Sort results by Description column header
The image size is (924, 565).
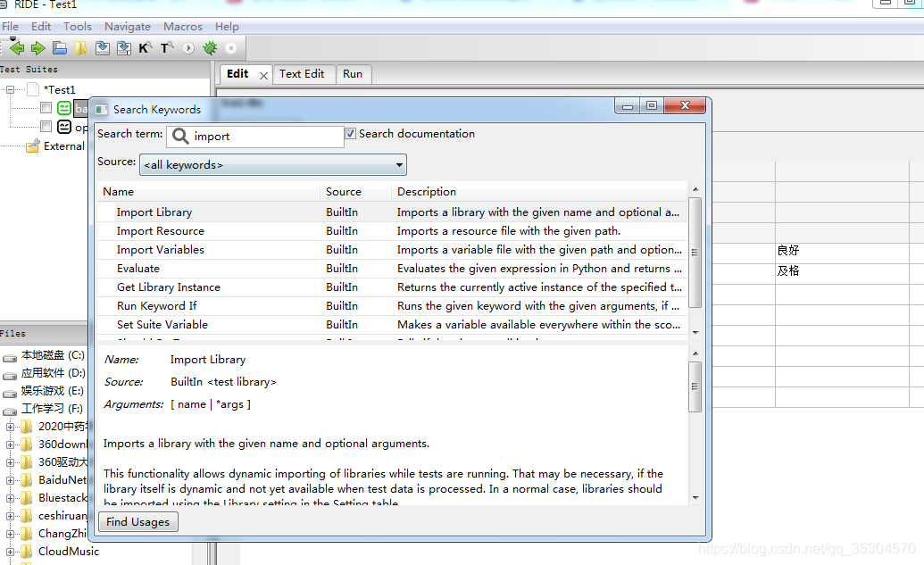pyautogui.click(x=539, y=192)
